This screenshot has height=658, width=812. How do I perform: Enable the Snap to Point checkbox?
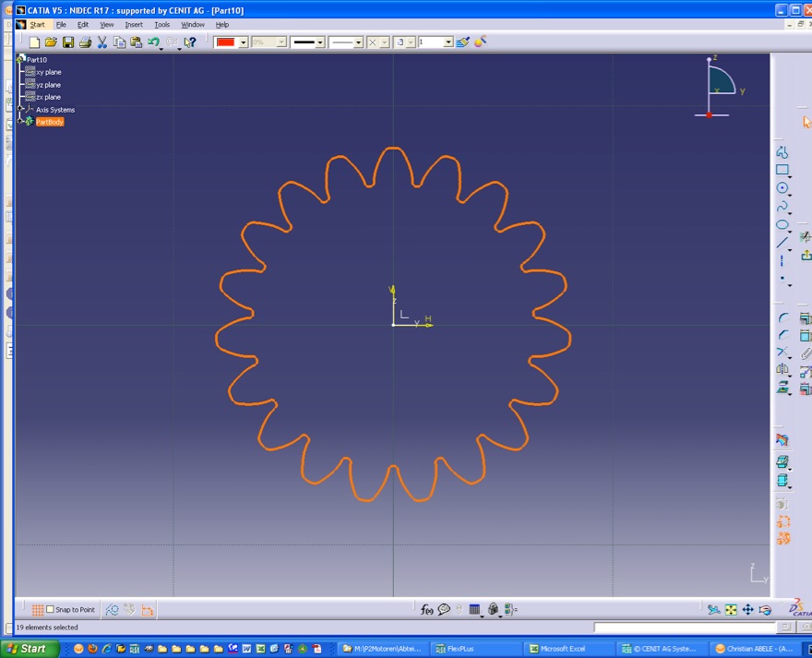(x=50, y=609)
